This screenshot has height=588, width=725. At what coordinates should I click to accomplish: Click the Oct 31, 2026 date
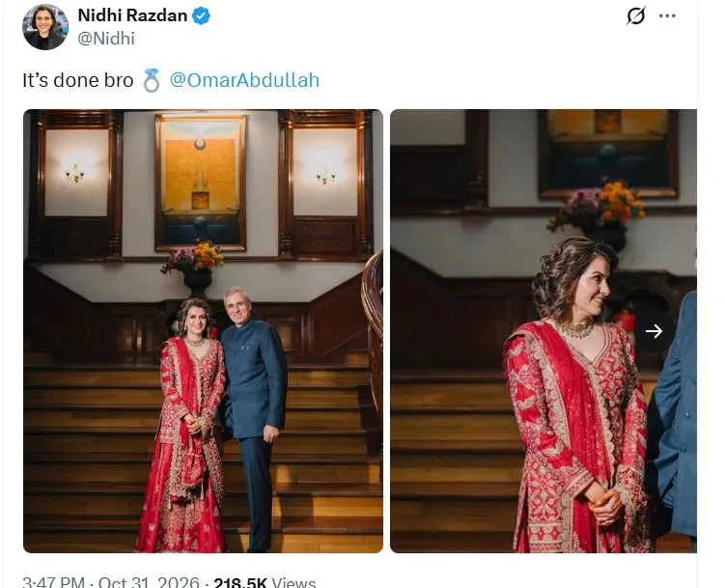(149, 582)
